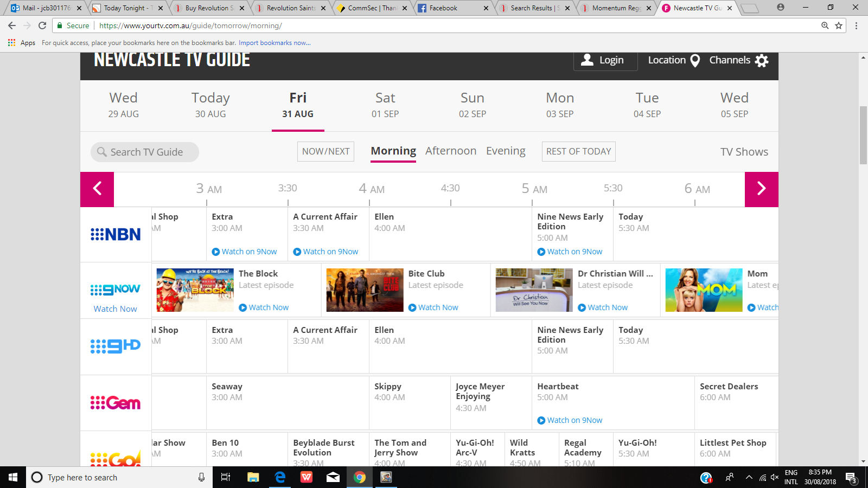Open the Import bookmarks now link

click(275, 43)
